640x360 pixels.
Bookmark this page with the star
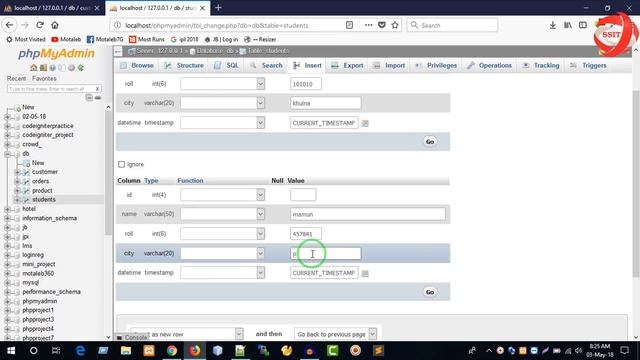point(395,25)
